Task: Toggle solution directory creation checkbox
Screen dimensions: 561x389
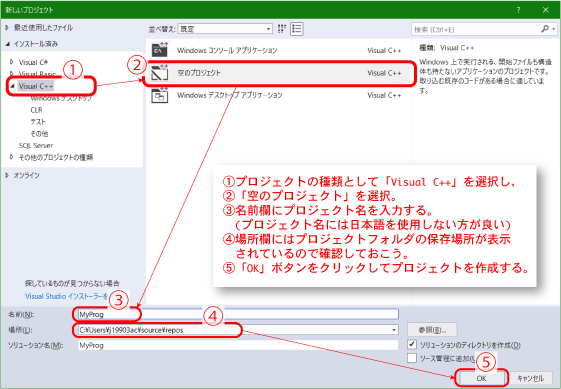Action: (412, 344)
